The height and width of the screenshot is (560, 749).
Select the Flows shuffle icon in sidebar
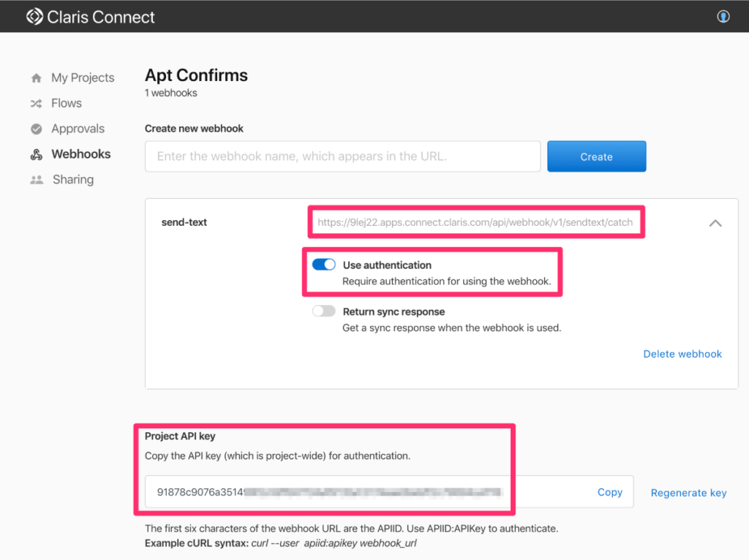click(x=37, y=103)
